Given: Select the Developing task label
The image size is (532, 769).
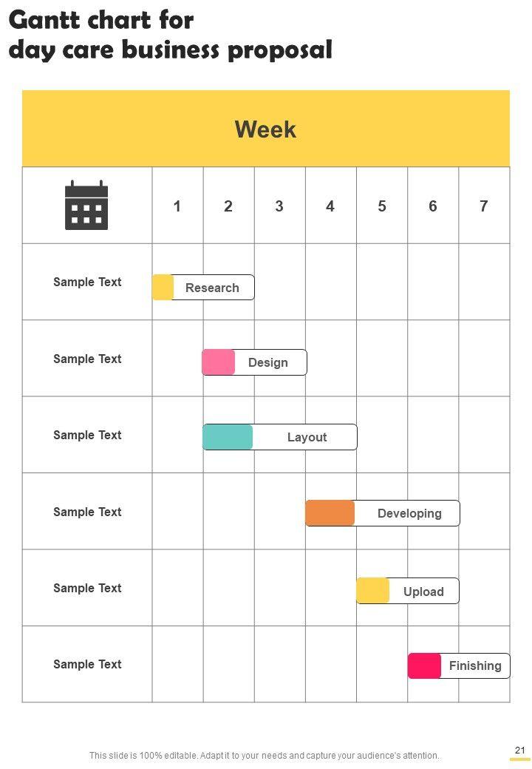Looking at the screenshot, I should pos(409,513).
